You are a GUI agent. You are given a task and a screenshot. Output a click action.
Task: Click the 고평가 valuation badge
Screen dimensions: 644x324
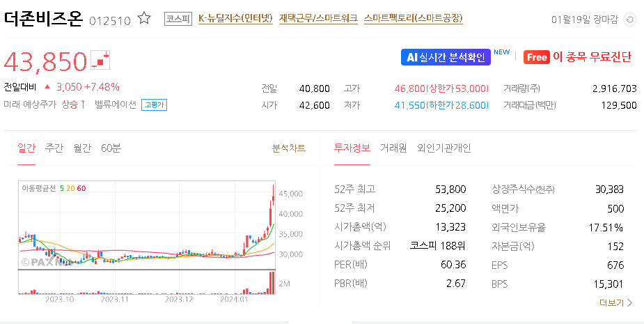[x=154, y=105]
